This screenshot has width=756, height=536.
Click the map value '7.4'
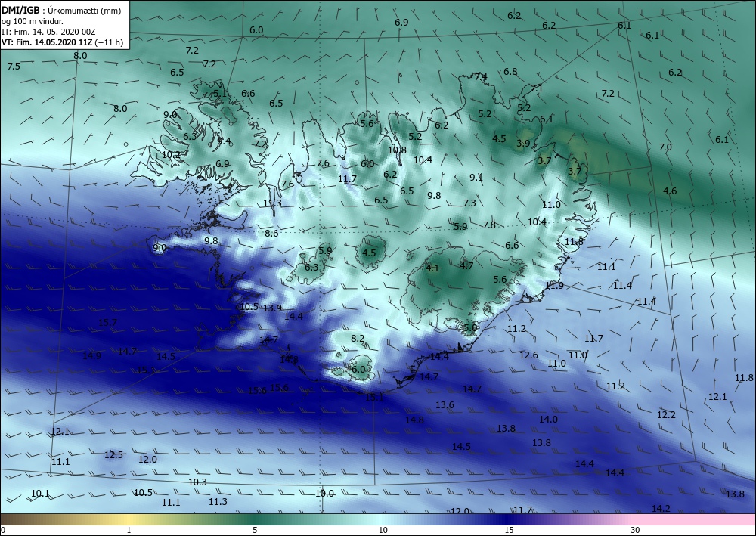pyautogui.click(x=481, y=76)
